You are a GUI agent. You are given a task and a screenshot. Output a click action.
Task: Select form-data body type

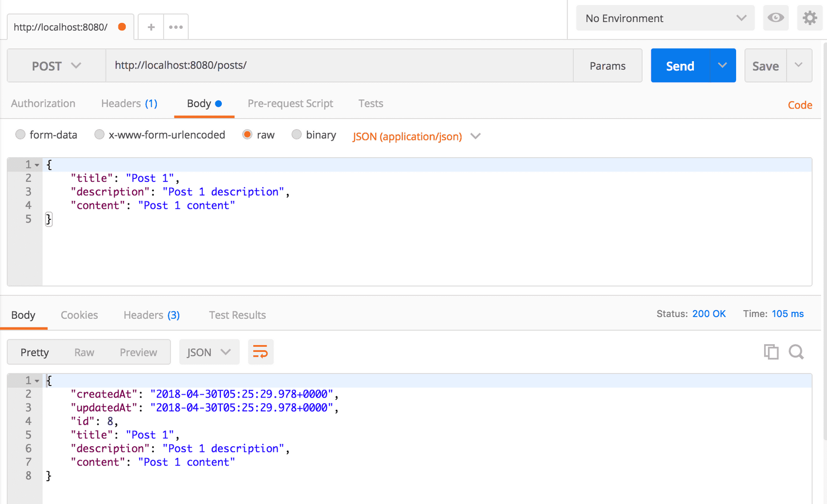[20, 134]
